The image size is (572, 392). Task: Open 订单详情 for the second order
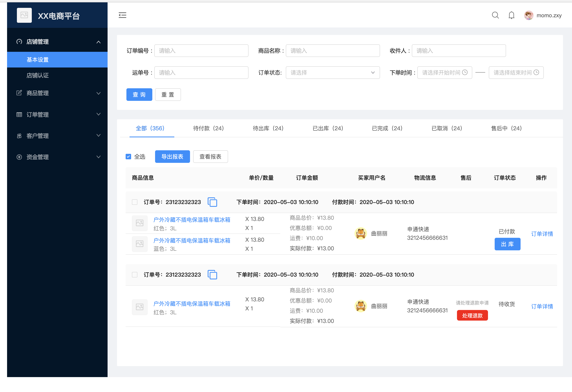[x=542, y=306]
